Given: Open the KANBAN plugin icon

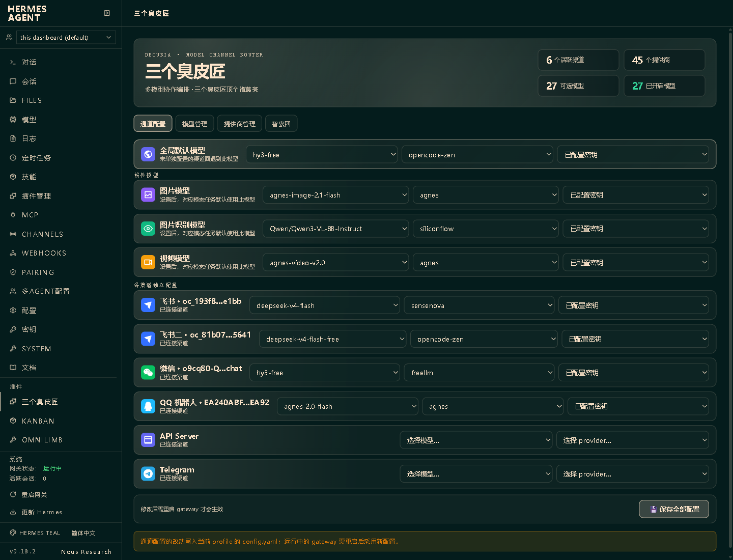Looking at the screenshot, I should [13, 421].
